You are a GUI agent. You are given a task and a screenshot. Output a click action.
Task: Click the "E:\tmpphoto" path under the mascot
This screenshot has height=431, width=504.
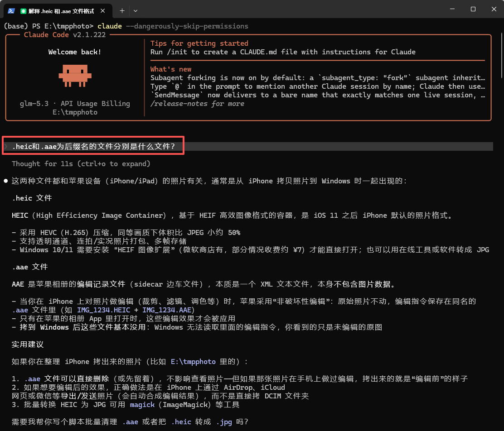(75, 112)
